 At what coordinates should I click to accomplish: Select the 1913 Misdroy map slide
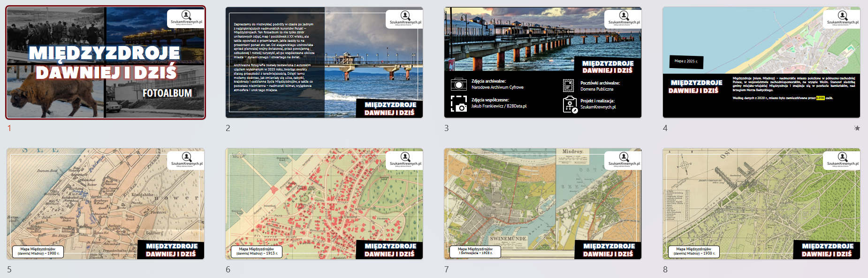(324, 204)
